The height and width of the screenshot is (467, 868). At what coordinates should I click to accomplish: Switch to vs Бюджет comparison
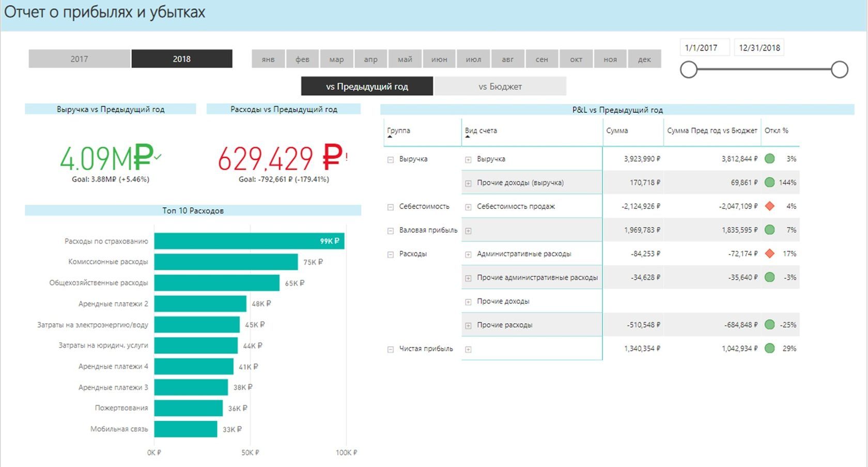(x=500, y=86)
